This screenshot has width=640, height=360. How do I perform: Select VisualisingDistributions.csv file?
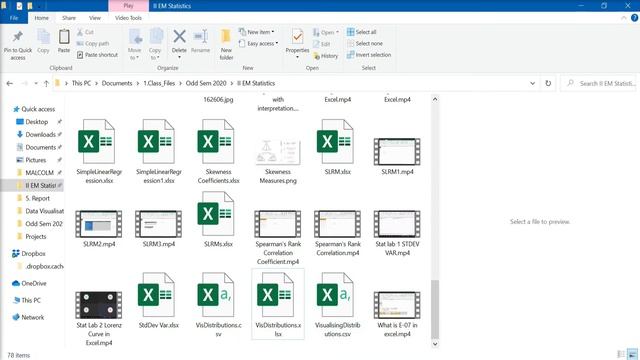coord(338,305)
